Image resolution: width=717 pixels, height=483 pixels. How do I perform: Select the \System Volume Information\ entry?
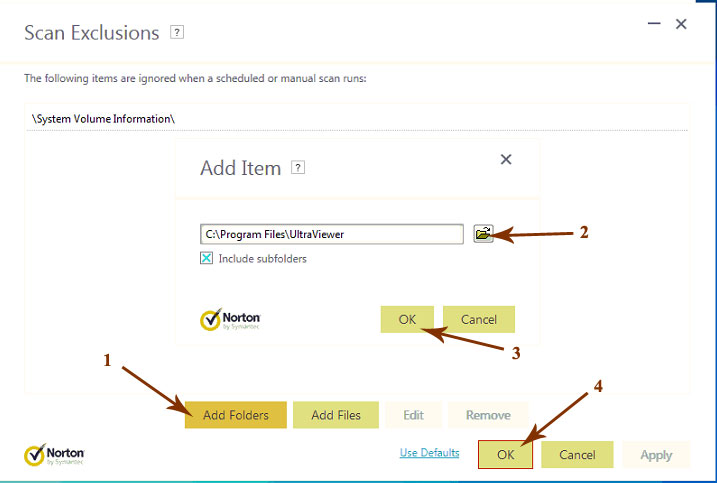coord(357,119)
